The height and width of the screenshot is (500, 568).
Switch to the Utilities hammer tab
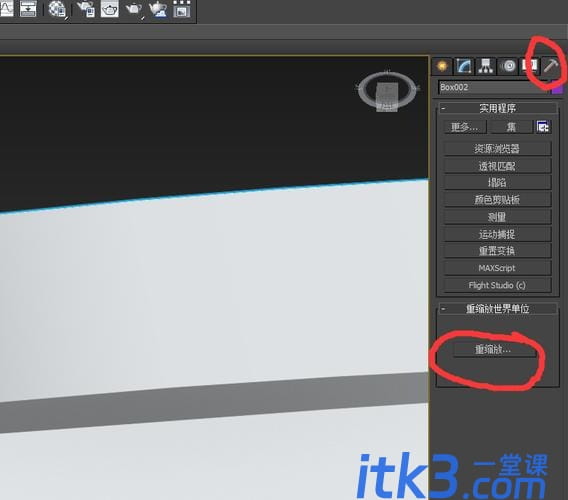pos(551,66)
